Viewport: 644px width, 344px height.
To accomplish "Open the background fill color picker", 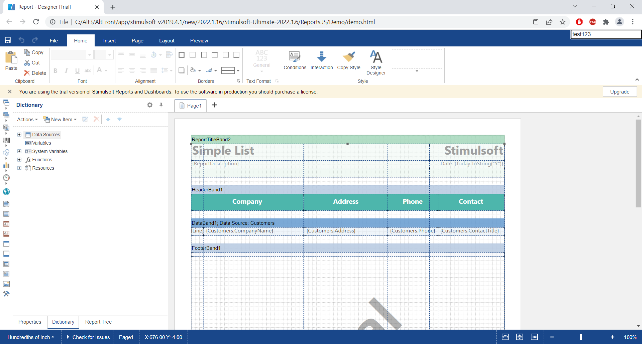I will [x=195, y=70].
